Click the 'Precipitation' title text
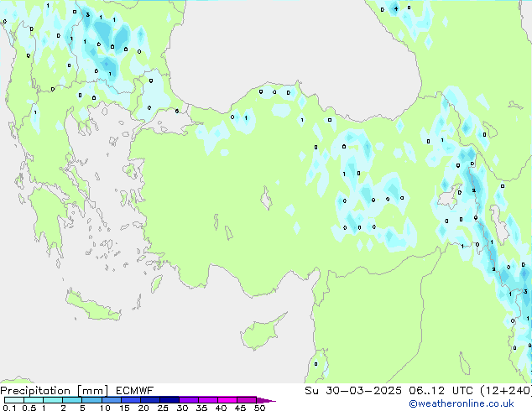Viewport: 532px width, 411px height. click(35, 391)
